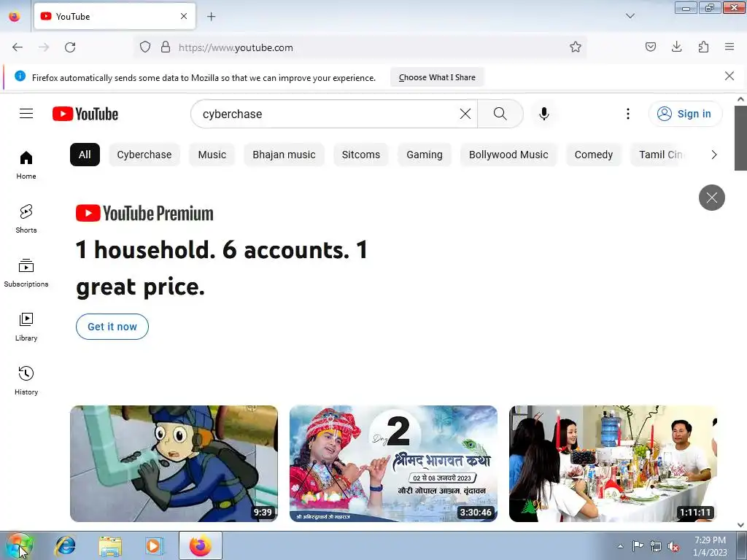Open a new browser tab
The image size is (747, 560).
click(x=211, y=17)
